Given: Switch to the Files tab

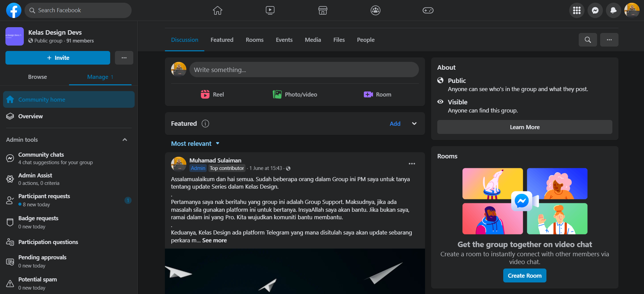Looking at the screenshot, I should [x=339, y=40].
